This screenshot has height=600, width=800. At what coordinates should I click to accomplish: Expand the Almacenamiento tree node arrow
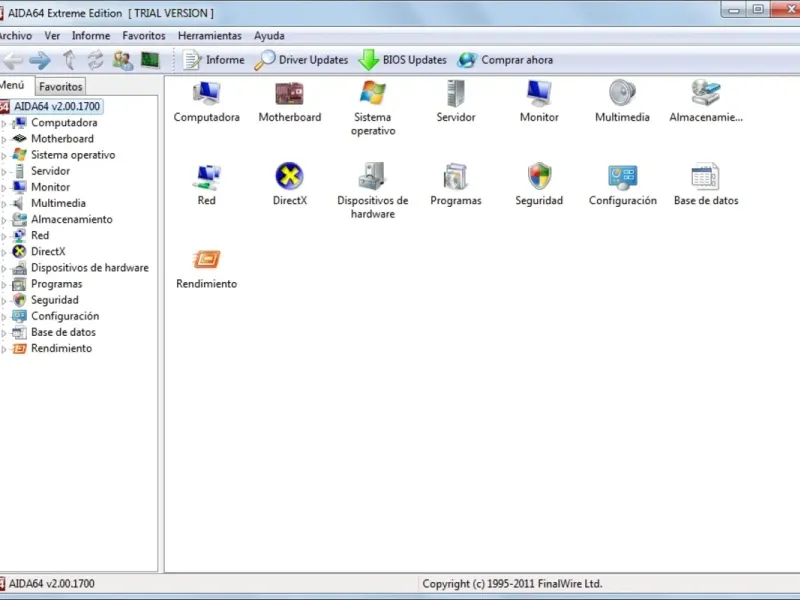[4, 220]
